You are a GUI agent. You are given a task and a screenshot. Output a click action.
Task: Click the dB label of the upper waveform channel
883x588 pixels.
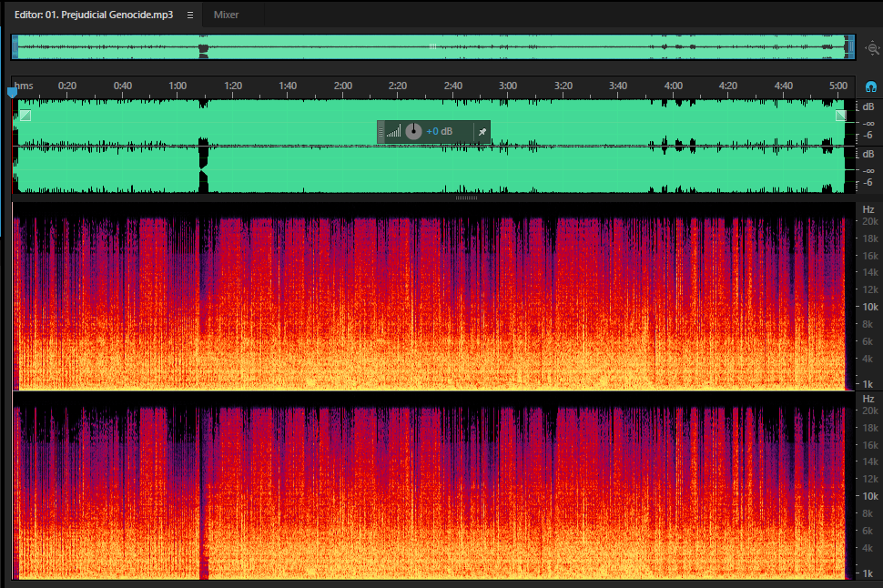pos(868,106)
